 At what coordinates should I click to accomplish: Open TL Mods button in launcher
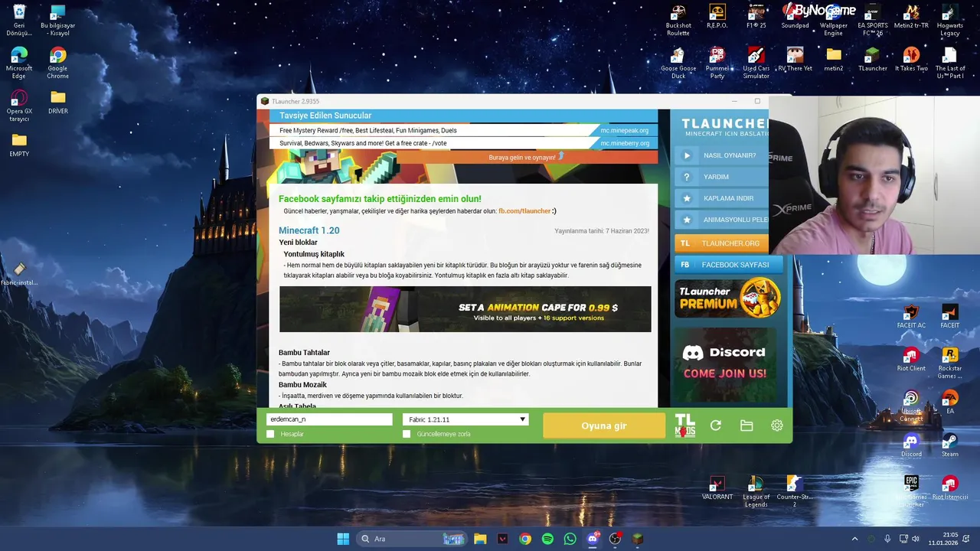[x=685, y=425]
